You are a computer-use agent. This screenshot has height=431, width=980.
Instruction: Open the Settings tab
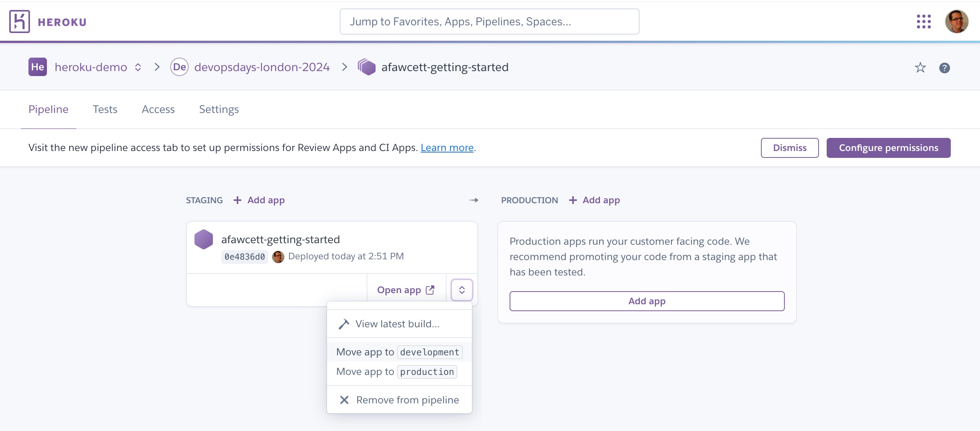(x=219, y=109)
